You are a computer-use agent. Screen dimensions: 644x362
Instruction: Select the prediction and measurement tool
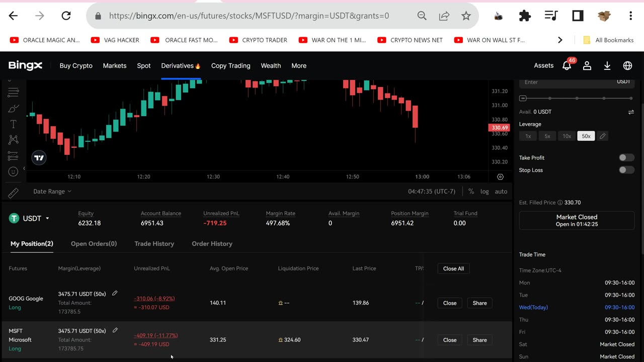click(x=14, y=156)
